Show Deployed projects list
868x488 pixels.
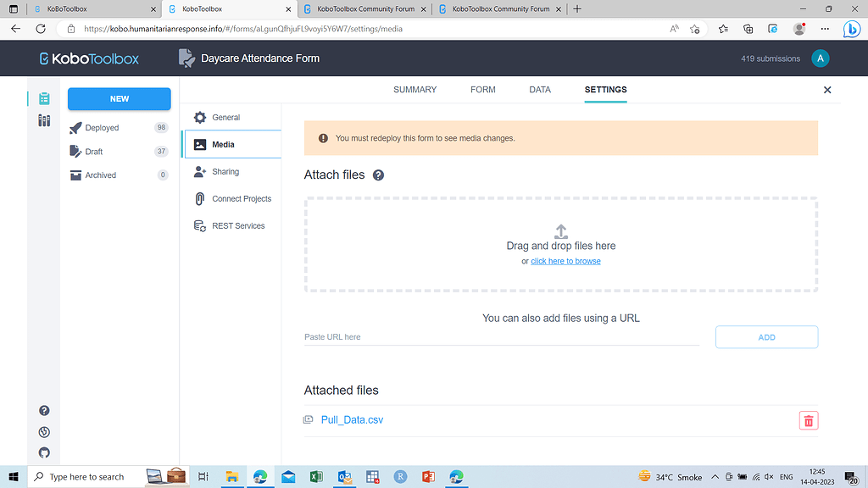coord(101,127)
